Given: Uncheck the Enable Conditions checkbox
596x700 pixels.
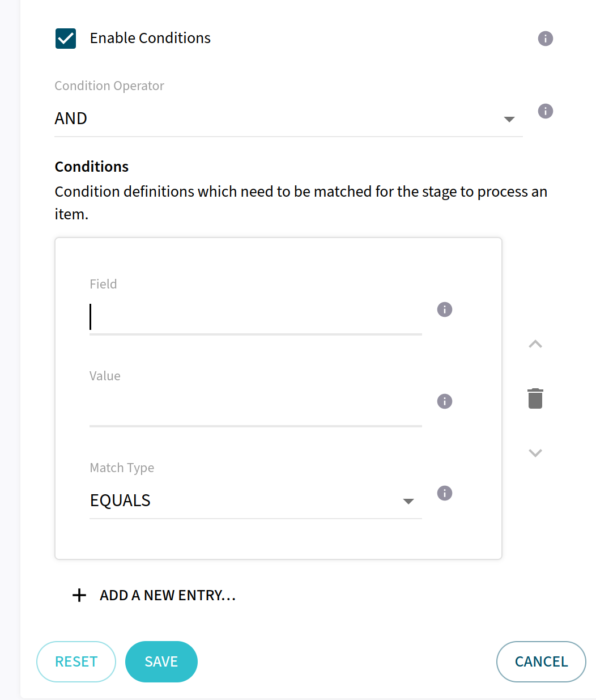Looking at the screenshot, I should pyautogui.click(x=66, y=39).
